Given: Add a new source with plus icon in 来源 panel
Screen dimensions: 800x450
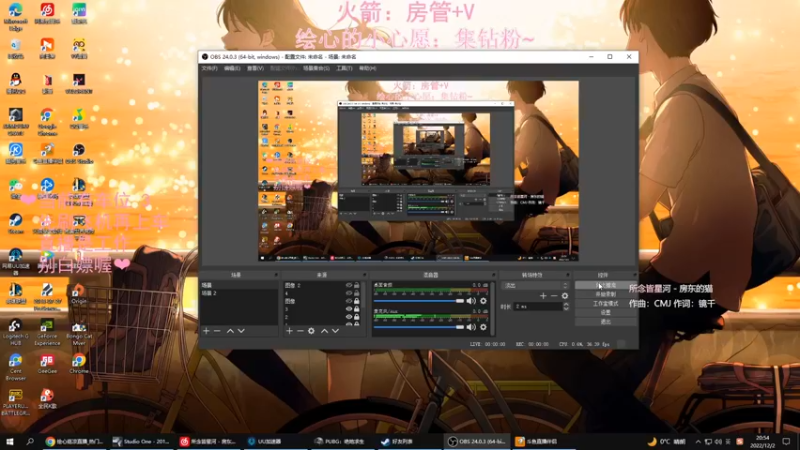Looking at the screenshot, I should pyautogui.click(x=289, y=331).
